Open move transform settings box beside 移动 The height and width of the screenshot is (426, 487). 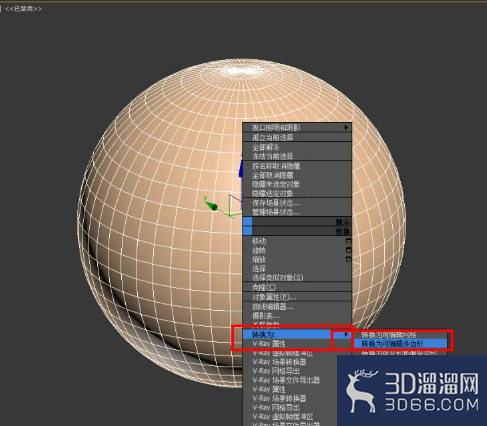[x=348, y=241]
